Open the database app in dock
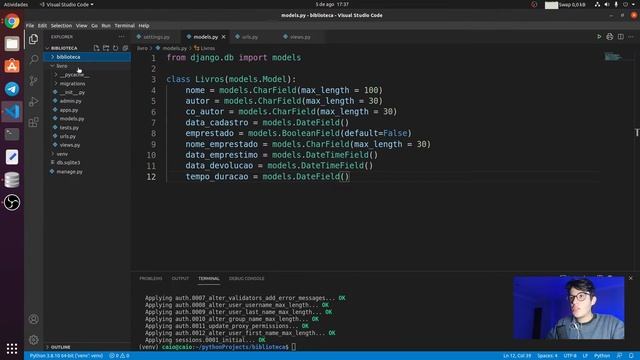This screenshot has height=360, width=640. coord(12,180)
